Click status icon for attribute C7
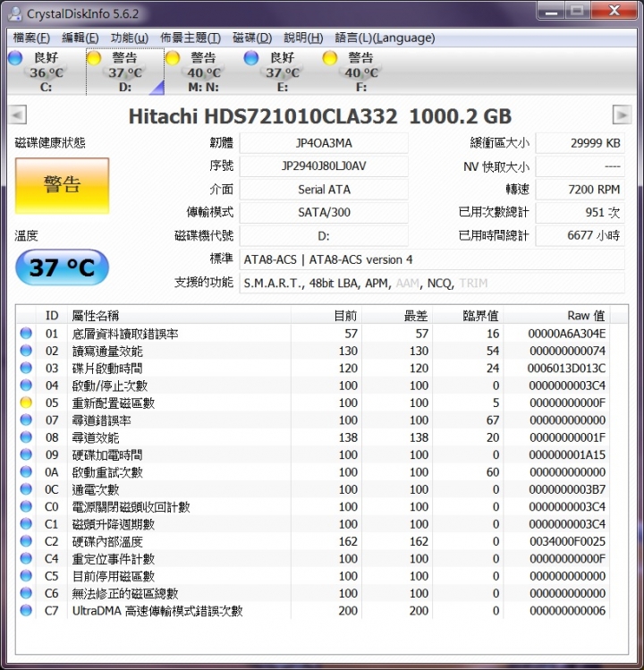This screenshot has width=644, height=670. (x=26, y=610)
